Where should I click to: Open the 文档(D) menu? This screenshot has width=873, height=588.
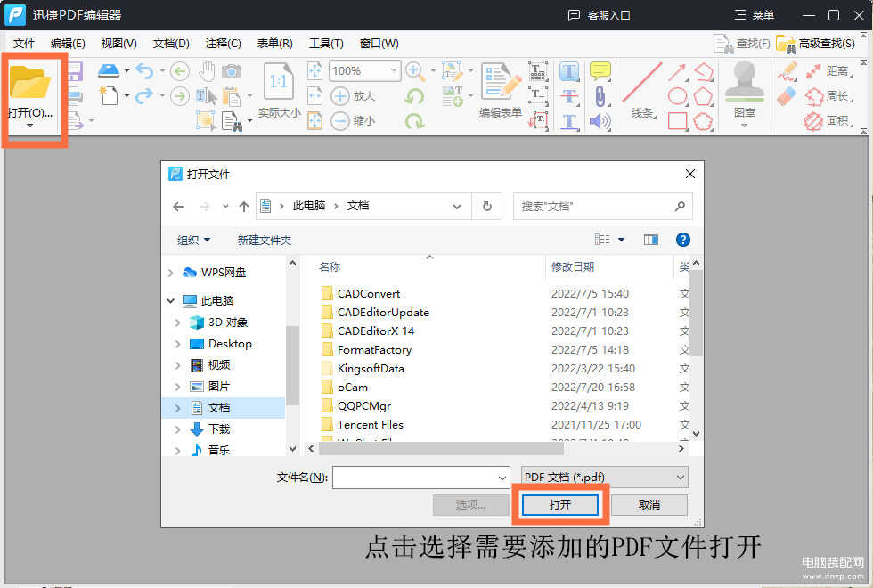(x=171, y=44)
